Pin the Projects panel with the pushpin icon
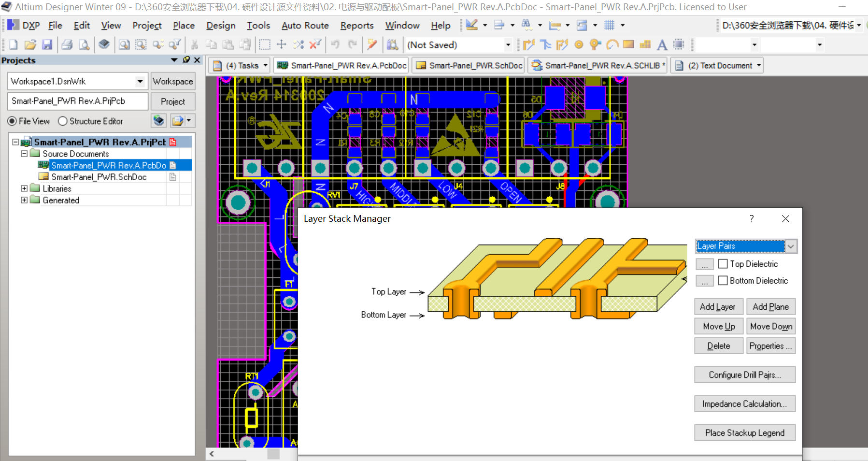Screen dimensions: 868x461 coord(186,60)
